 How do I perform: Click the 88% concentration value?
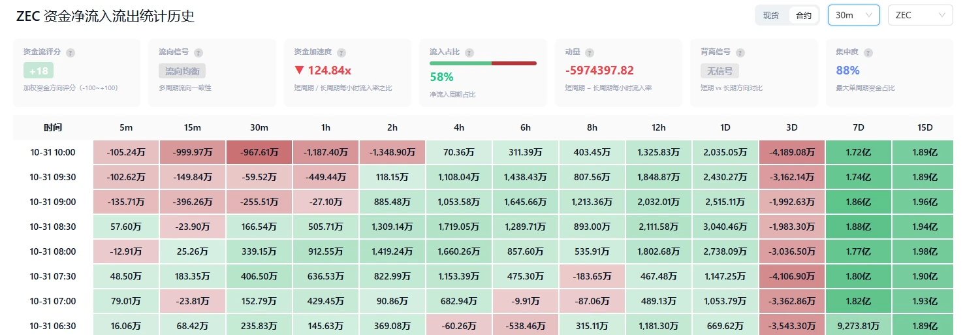coord(848,71)
